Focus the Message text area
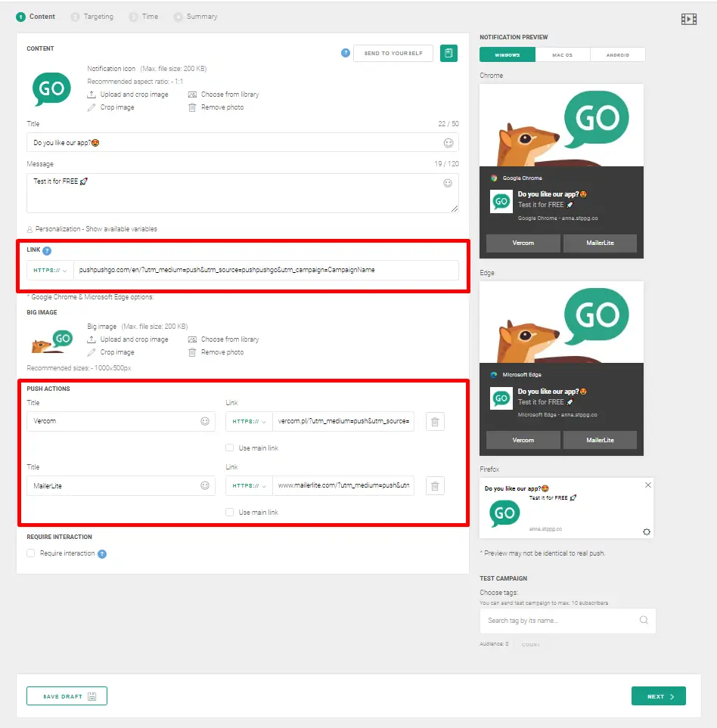The width and height of the screenshot is (717, 728). 243,193
